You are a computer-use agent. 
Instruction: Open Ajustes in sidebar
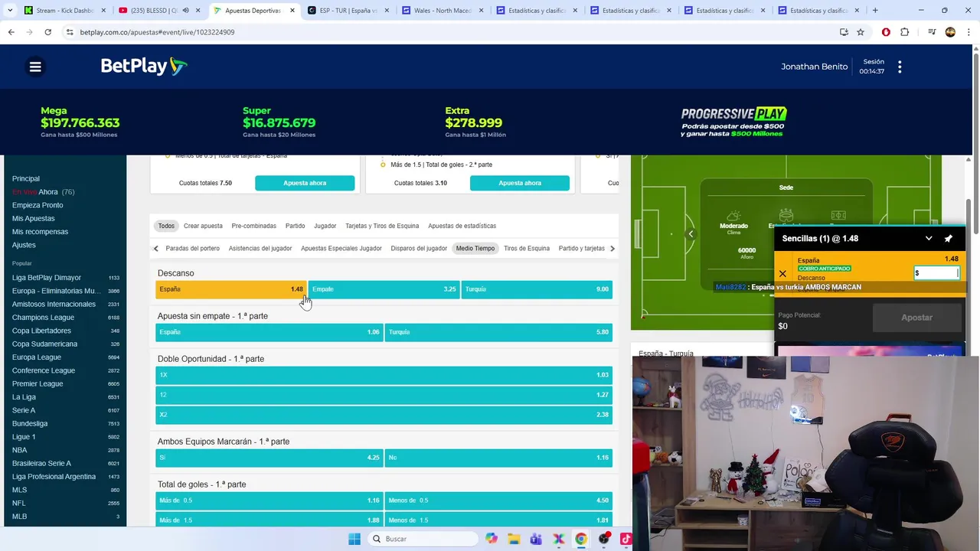coord(24,245)
